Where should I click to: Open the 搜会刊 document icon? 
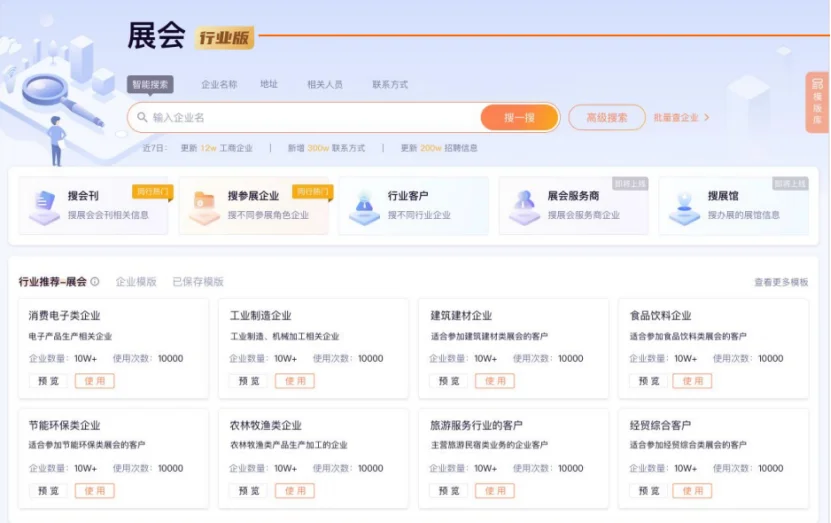pyautogui.click(x=45, y=207)
